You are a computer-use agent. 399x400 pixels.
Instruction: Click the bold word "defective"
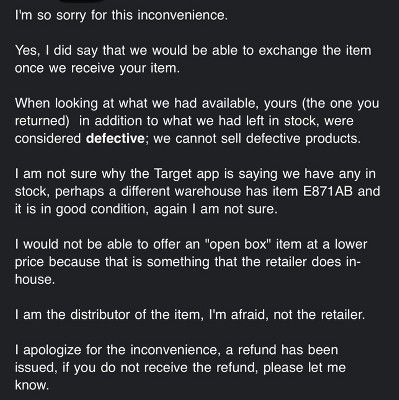click(115, 138)
